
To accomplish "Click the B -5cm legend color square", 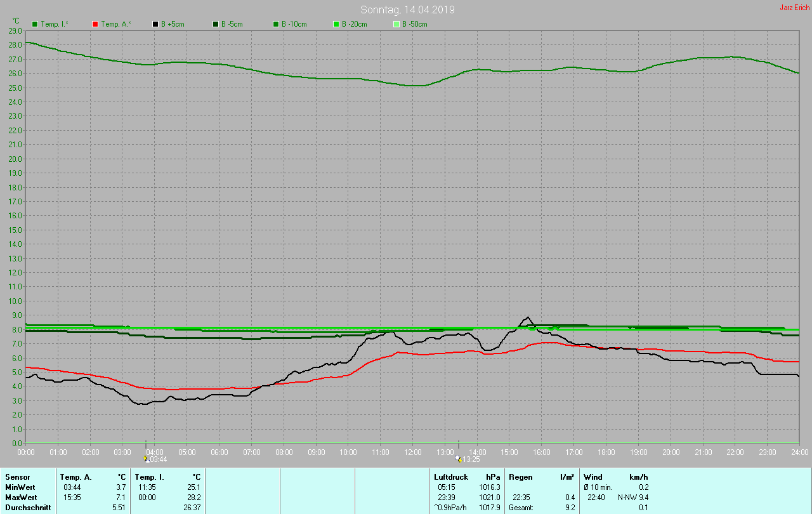I will pos(216,24).
